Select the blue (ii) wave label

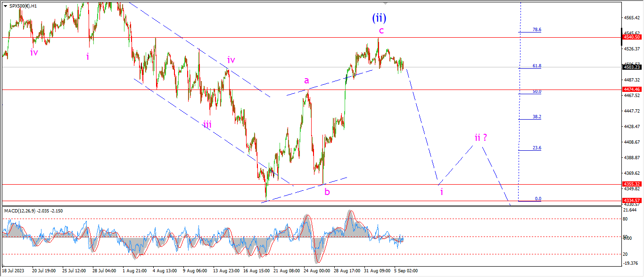[x=379, y=18]
